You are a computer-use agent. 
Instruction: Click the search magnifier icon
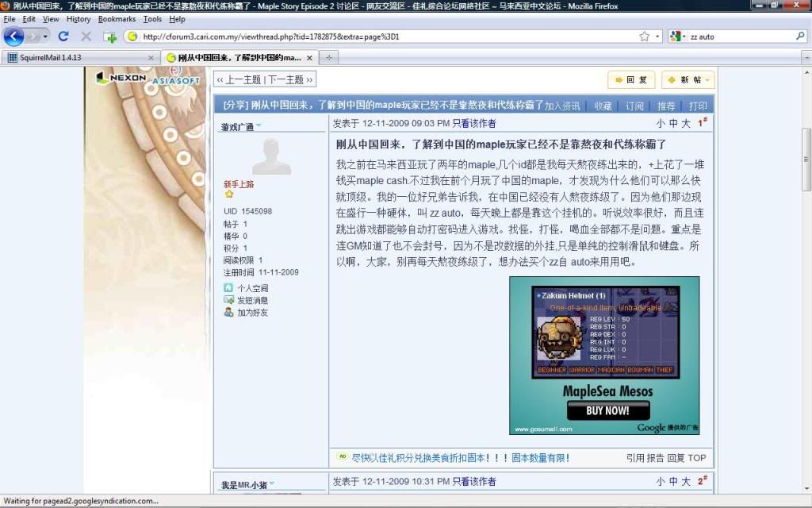[x=800, y=37]
